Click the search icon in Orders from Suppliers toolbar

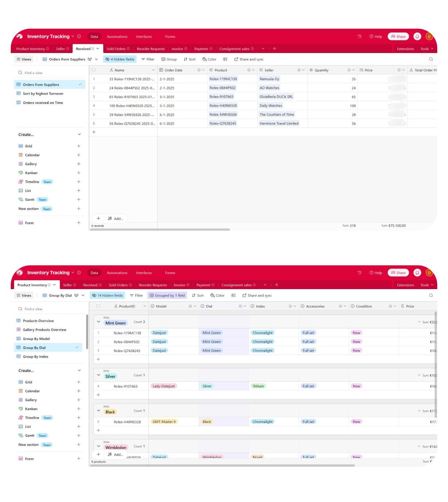[x=431, y=60]
